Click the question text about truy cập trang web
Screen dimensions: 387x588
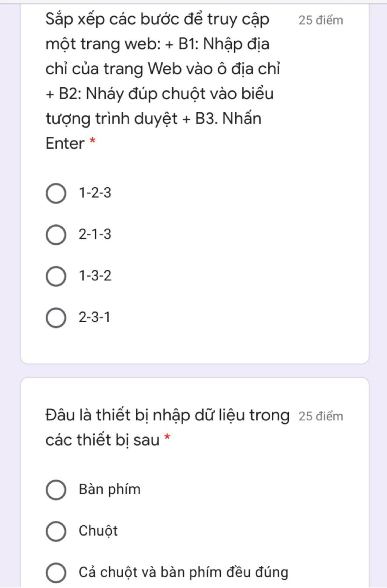(163, 81)
